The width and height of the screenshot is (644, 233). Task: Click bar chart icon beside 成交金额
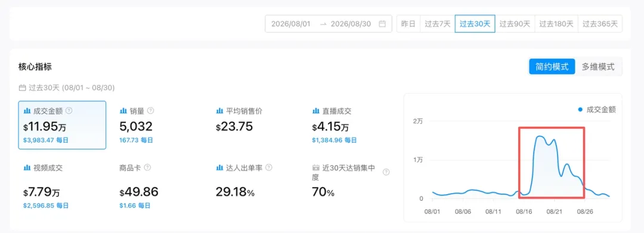tap(27, 111)
